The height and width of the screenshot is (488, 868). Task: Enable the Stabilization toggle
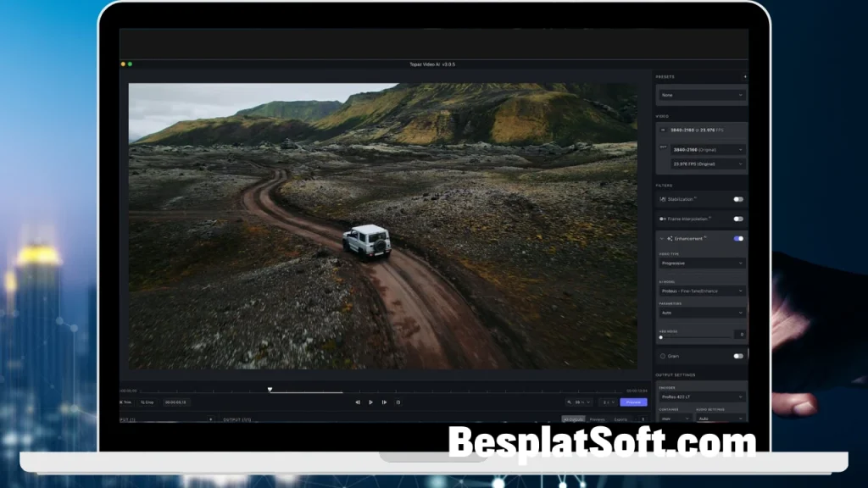738,198
